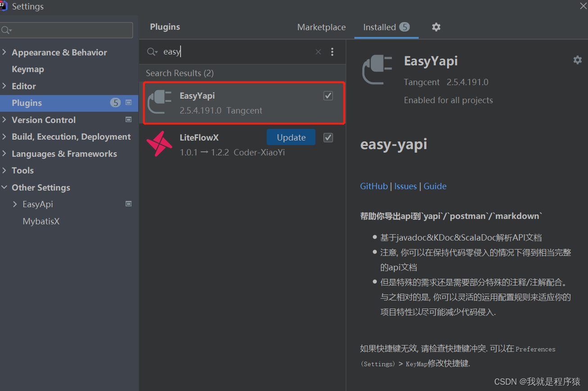588x391 pixels.
Task: Open MybatisX settings
Action: (41, 221)
